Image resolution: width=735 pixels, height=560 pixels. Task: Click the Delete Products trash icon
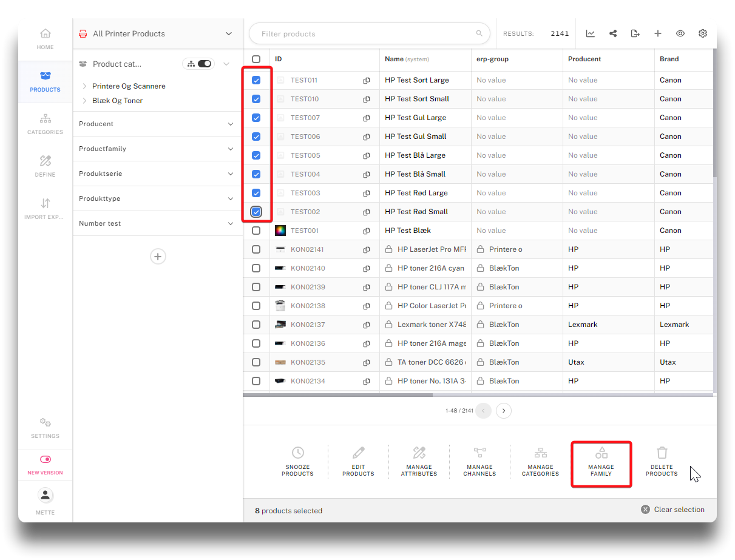662,453
